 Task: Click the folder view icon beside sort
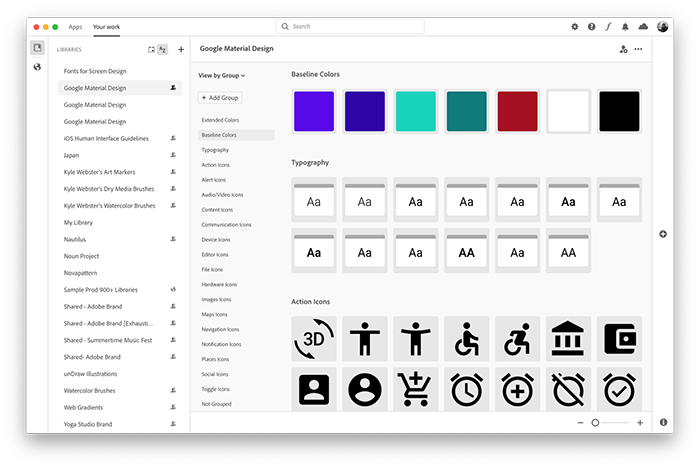(151, 50)
